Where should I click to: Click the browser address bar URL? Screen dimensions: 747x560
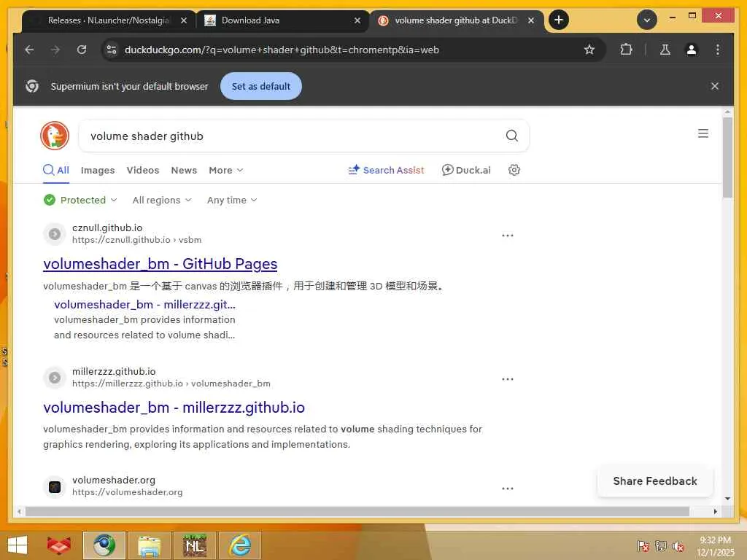coord(282,50)
